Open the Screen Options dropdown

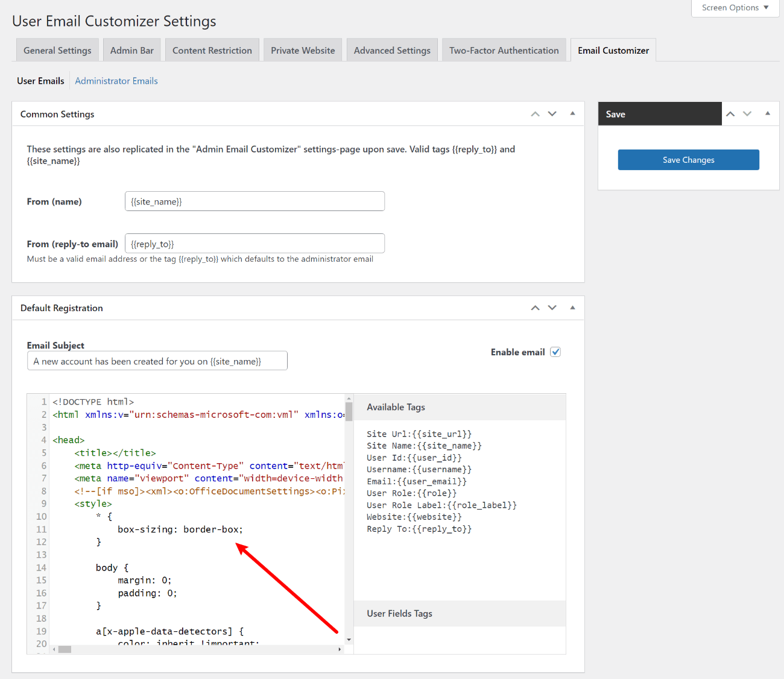[735, 8]
